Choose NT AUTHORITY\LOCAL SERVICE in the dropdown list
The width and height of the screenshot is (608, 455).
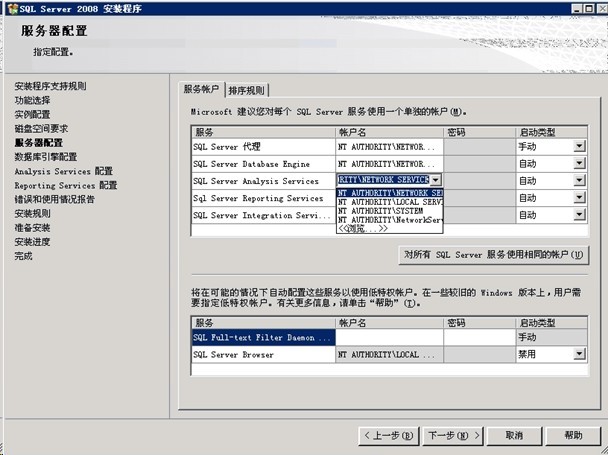click(390, 202)
